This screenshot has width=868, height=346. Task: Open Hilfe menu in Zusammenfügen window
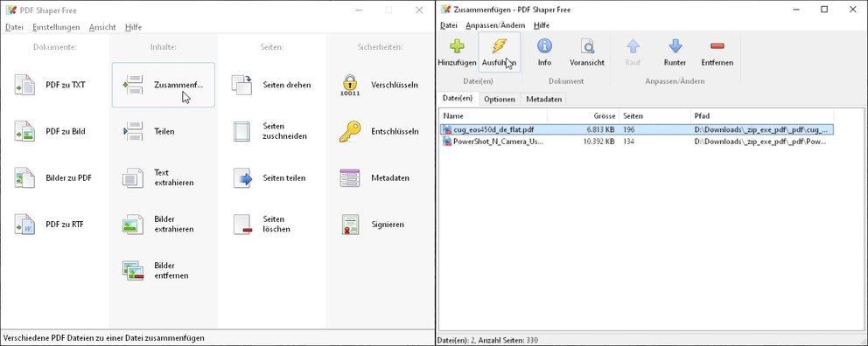(x=542, y=25)
